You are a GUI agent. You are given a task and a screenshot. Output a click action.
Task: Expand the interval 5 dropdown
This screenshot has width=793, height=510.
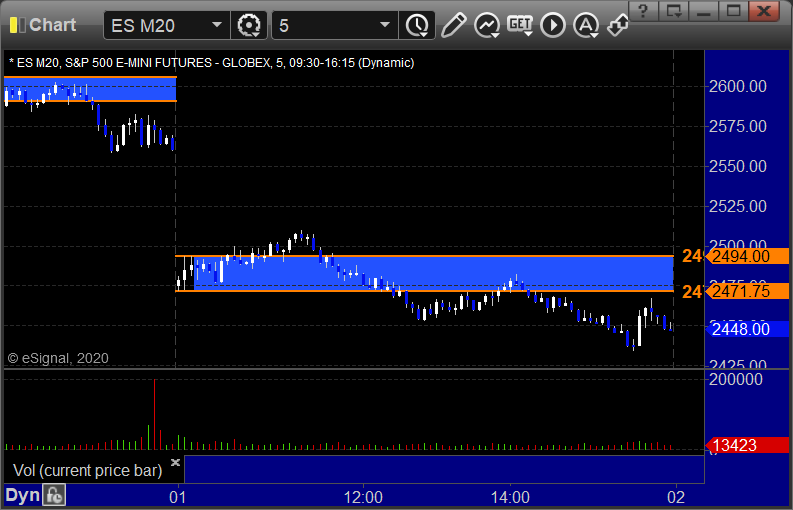[x=385, y=25]
